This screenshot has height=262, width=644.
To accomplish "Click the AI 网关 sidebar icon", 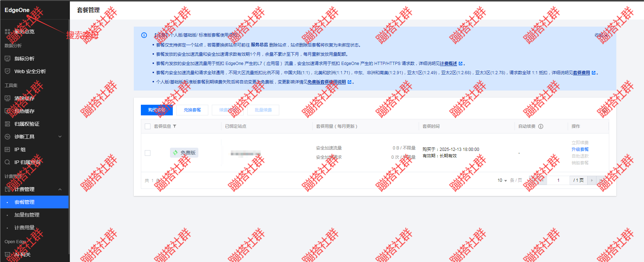I will [x=7, y=255].
